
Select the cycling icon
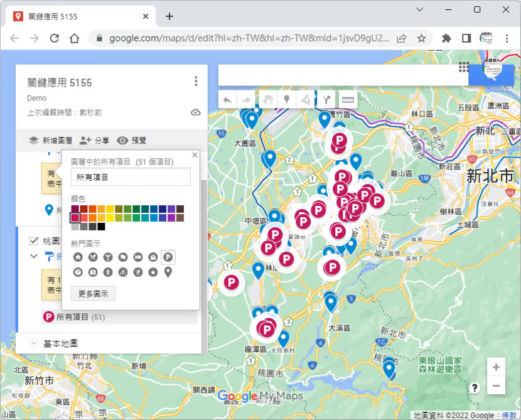123,272
